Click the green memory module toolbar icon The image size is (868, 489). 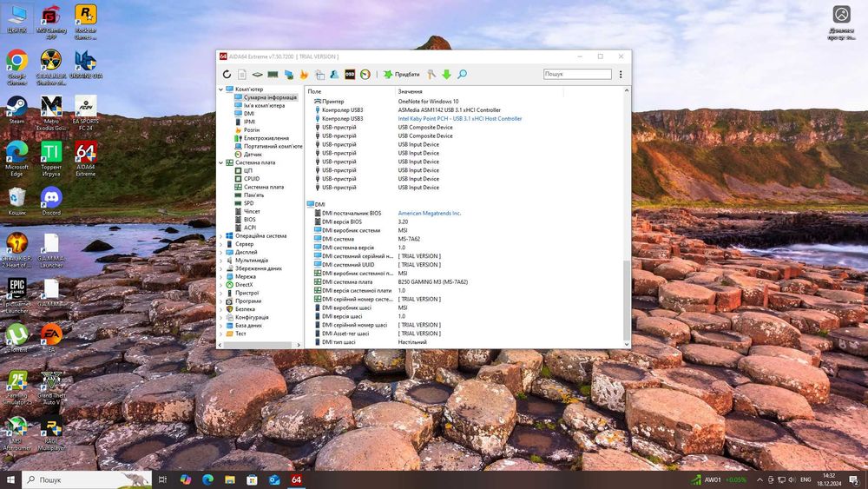tap(272, 75)
